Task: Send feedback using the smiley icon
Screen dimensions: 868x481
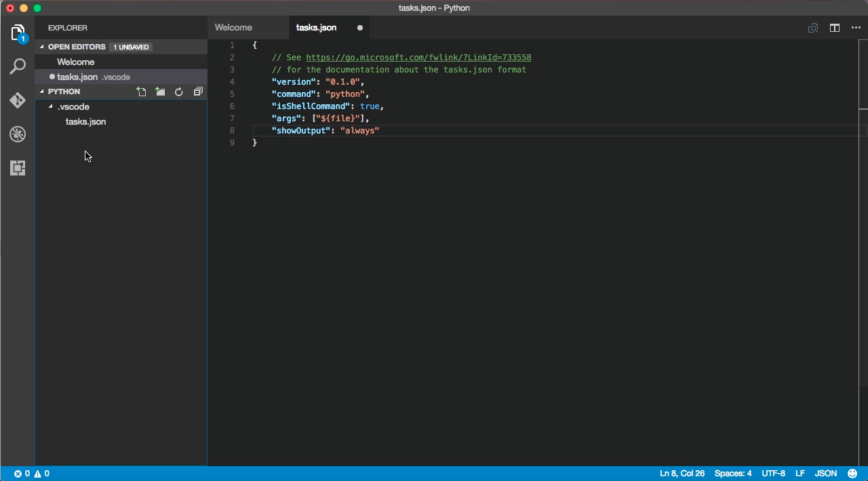Action: click(852, 474)
